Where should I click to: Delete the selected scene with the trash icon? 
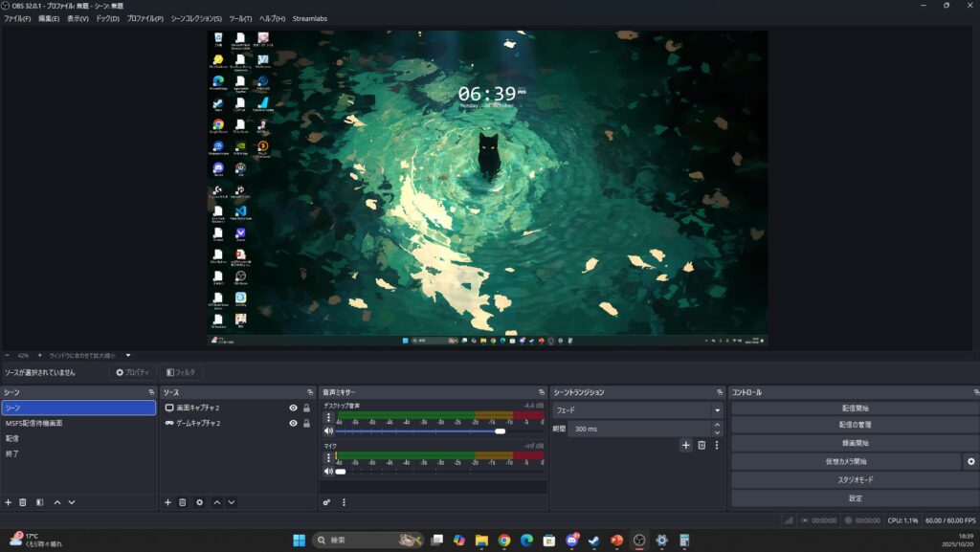pyautogui.click(x=23, y=502)
